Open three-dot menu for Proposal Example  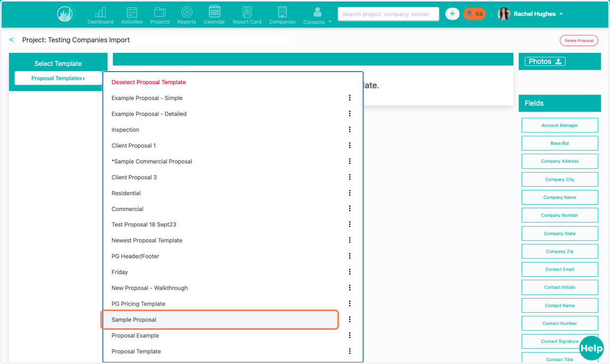350,336
